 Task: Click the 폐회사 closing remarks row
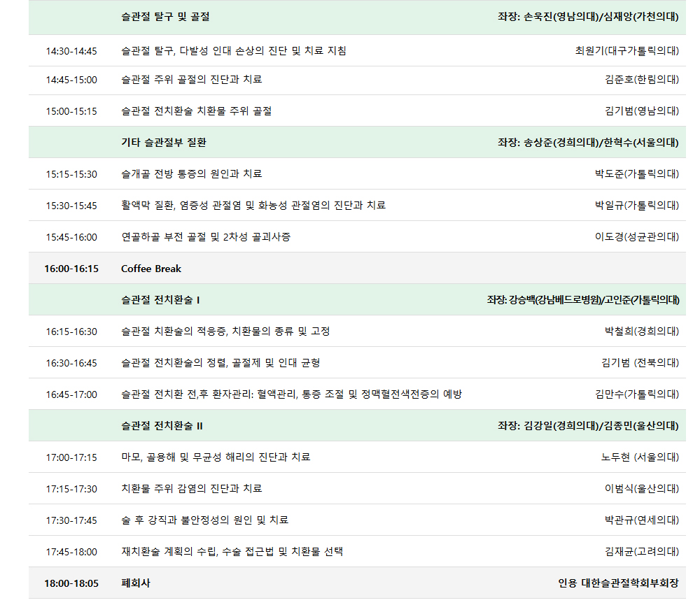[136, 583]
